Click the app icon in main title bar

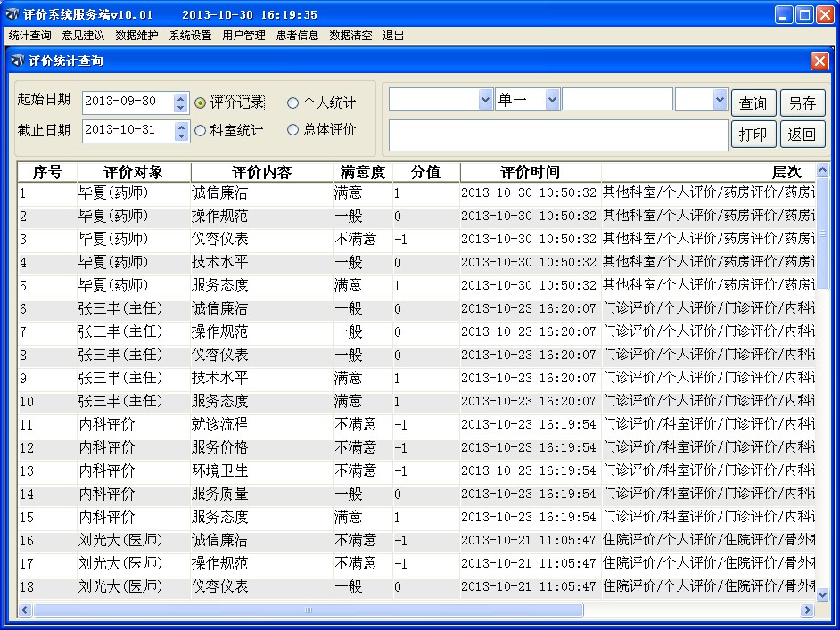tap(12, 15)
